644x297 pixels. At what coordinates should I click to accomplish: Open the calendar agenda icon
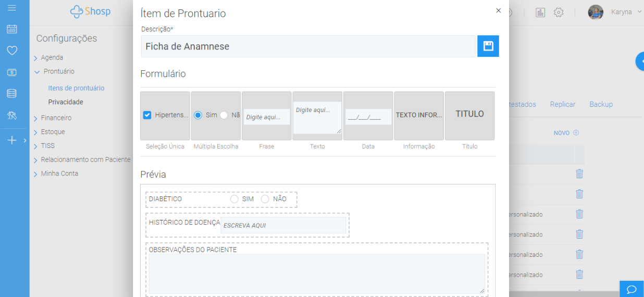pyautogui.click(x=11, y=29)
